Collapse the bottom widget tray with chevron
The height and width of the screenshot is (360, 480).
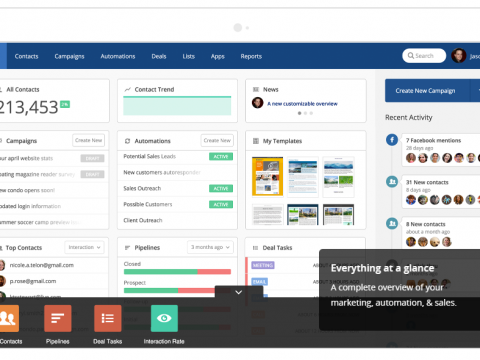click(x=238, y=292)
